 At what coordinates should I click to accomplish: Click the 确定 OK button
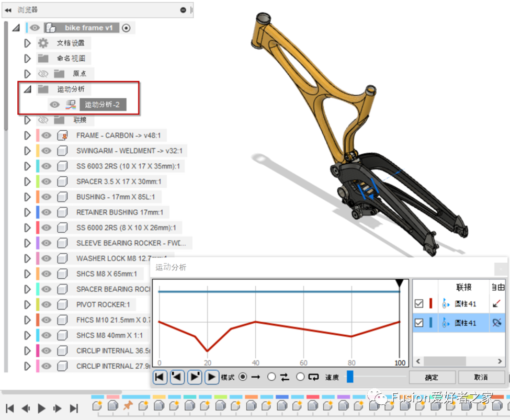click(432, 377)
